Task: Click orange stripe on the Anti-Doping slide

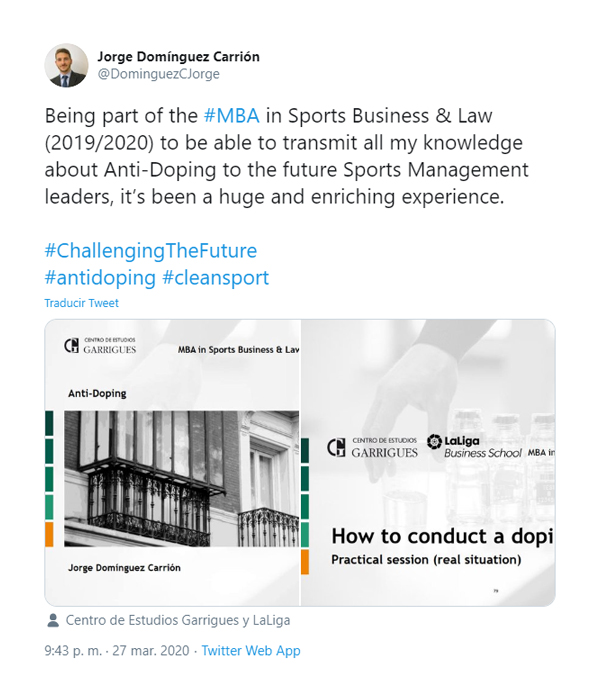Action: coord(48,534)
